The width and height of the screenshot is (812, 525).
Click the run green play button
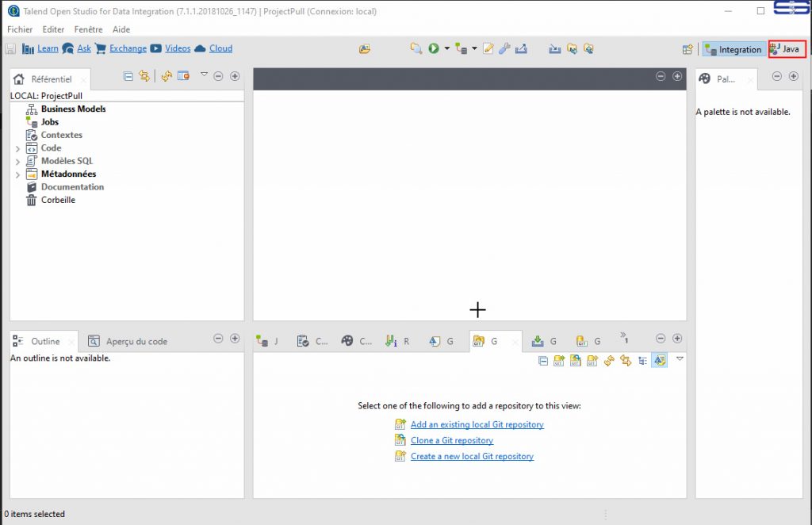click(434, 48)
